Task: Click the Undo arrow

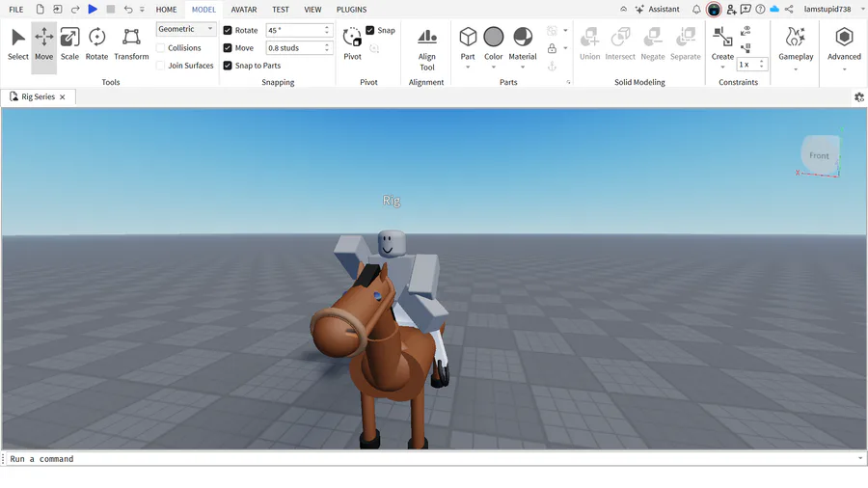Action: [128, 10]
